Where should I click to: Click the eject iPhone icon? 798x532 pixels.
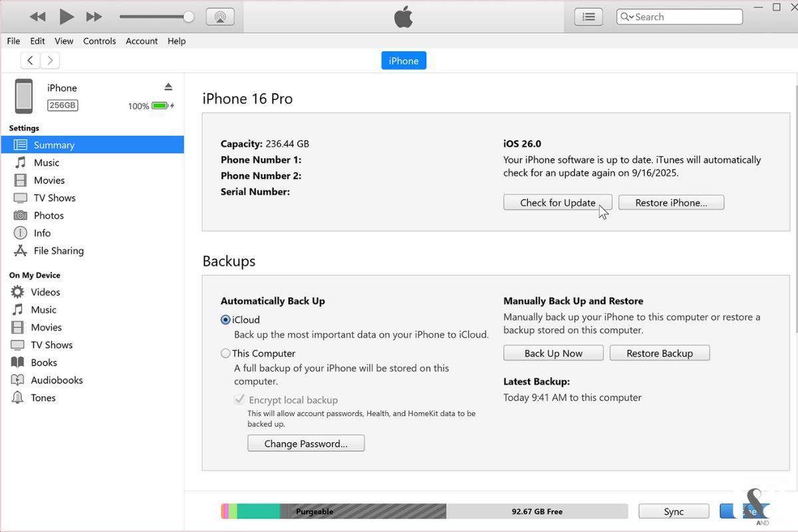169,85
